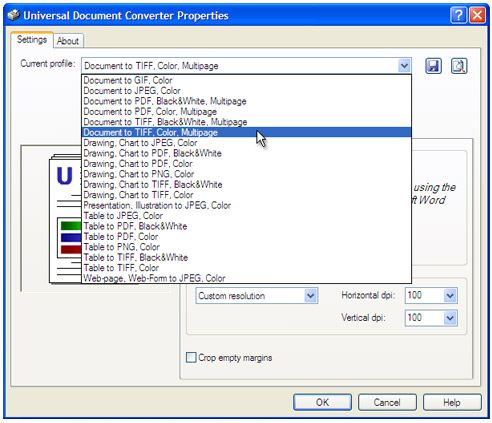Open the About tab
Screen dimensions: 492x423
coord(68,41)
